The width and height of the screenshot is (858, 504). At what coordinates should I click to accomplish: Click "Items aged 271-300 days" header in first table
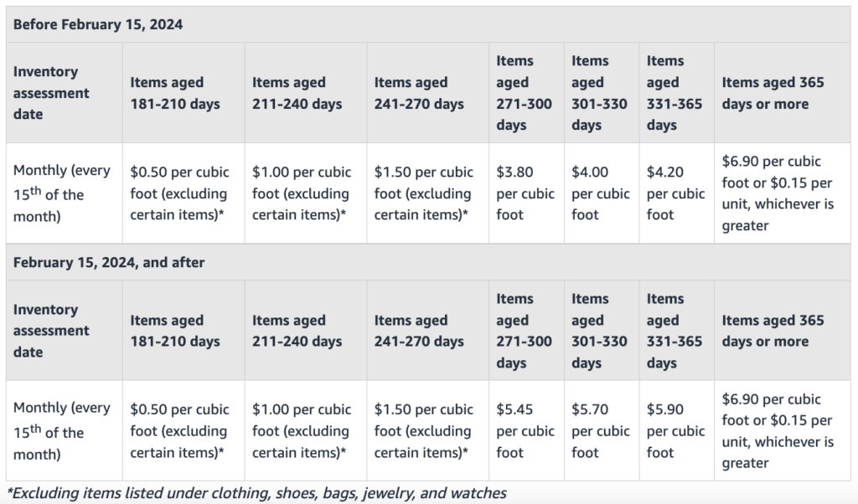click(525, 93)
